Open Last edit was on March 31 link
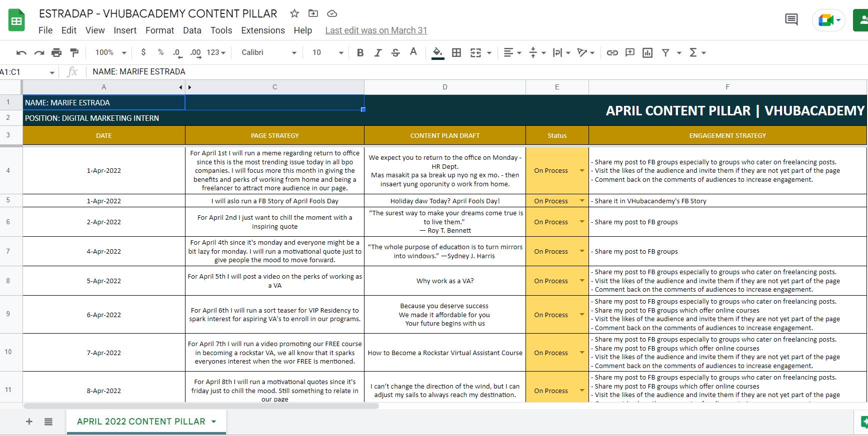868x436 pixels. (x=376, y=30)
